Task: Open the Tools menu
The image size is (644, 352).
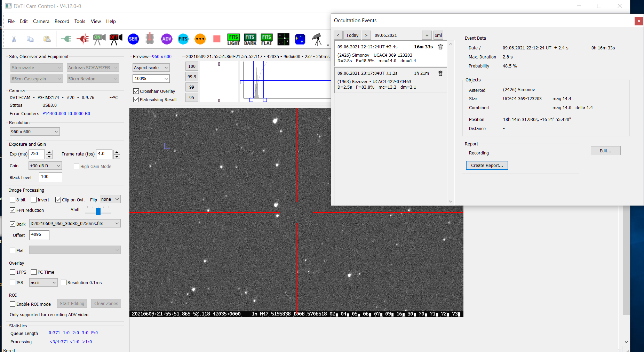Action: [80, 22]
